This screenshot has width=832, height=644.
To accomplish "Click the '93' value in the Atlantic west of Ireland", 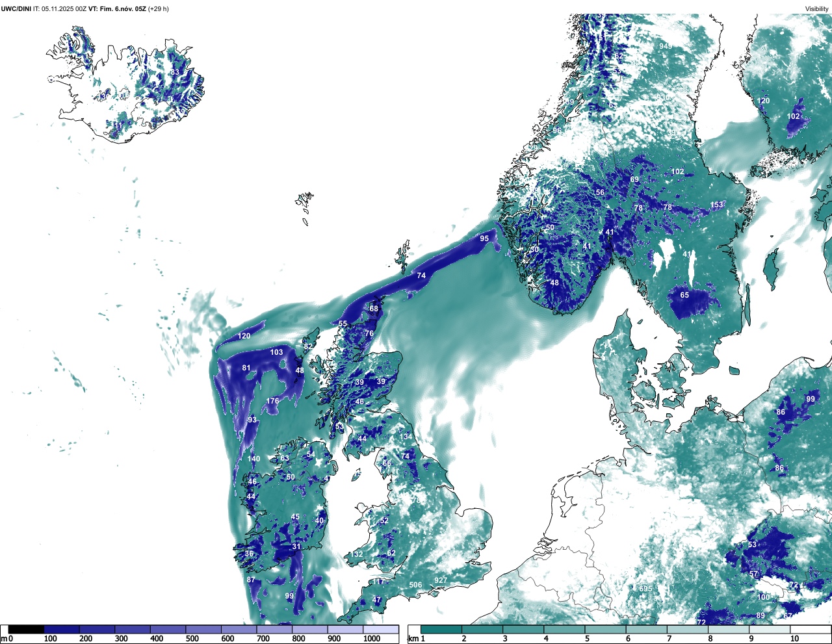I will click(252, 420).
